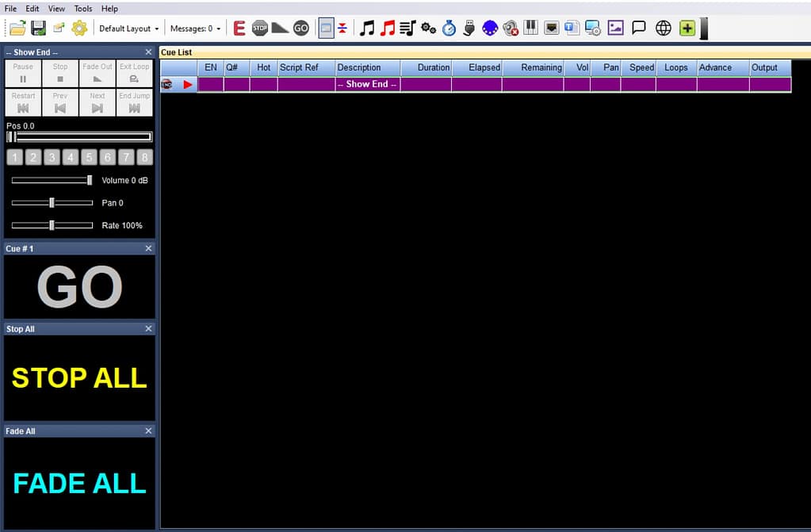Image resolution: width=811 pixels, height=532 pixels.
Task: Click the green plus add icon on the toolbar
Action: pyautogui.click(x=685, y=28)
